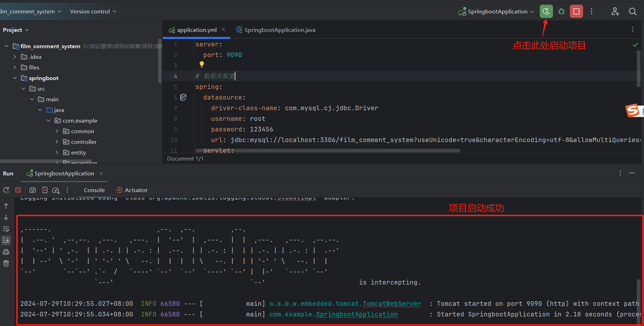Click the datasource database gutter icon
The width and height of the screenshot is (644, 326).
click(183, 97)
